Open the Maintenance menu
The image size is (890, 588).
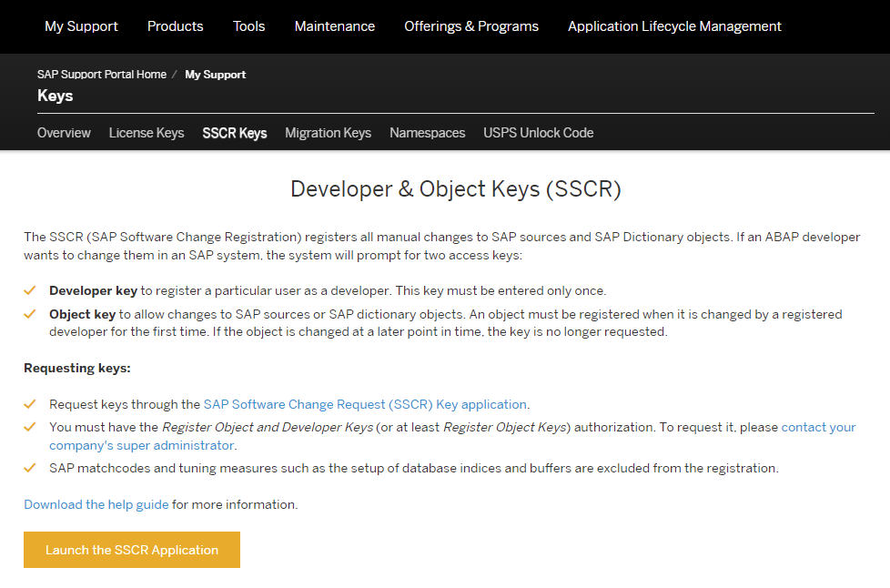coord(334,26)
